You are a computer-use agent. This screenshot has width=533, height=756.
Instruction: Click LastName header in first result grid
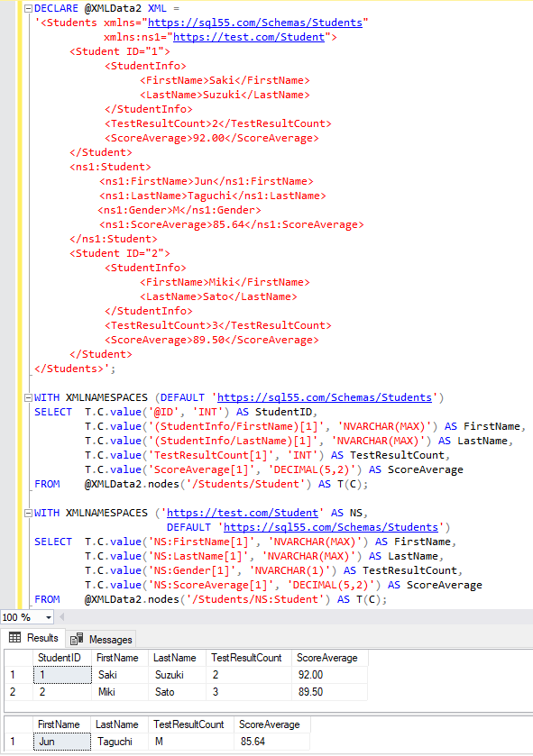click(177, 658)
